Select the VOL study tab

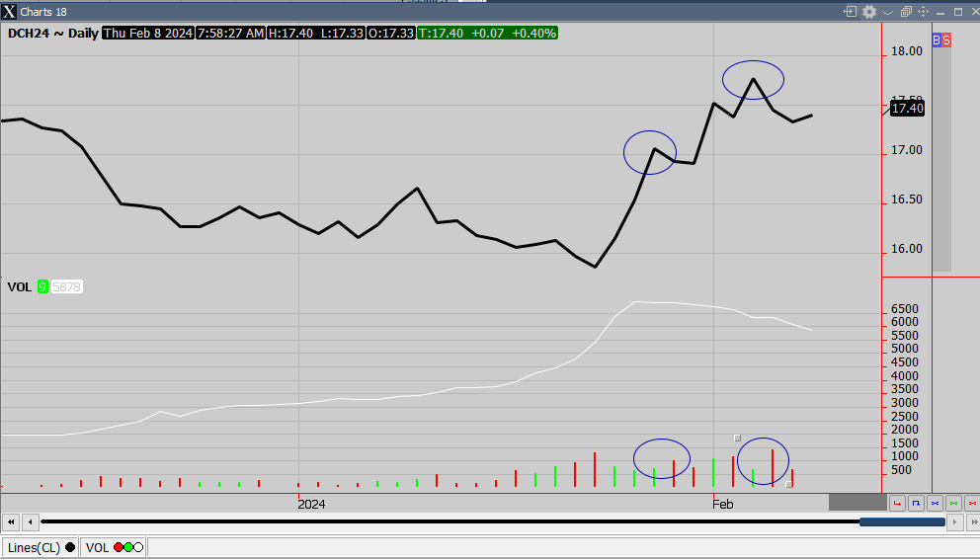pyautogui.click(x=114, y=547)
